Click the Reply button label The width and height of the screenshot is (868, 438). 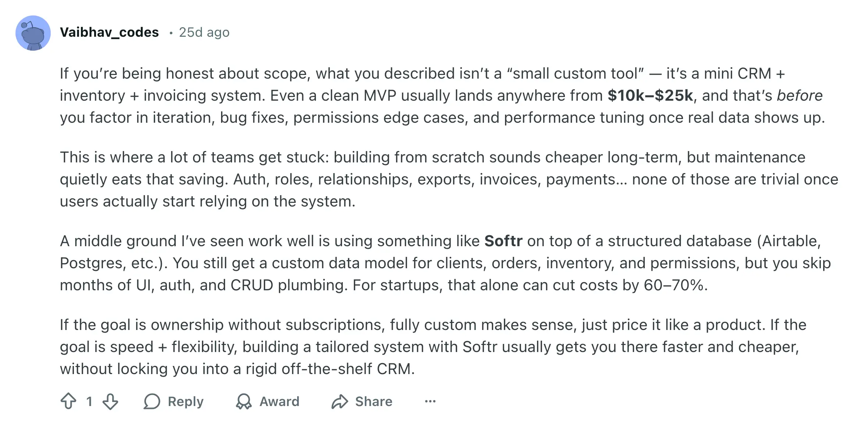click(185, 401)
